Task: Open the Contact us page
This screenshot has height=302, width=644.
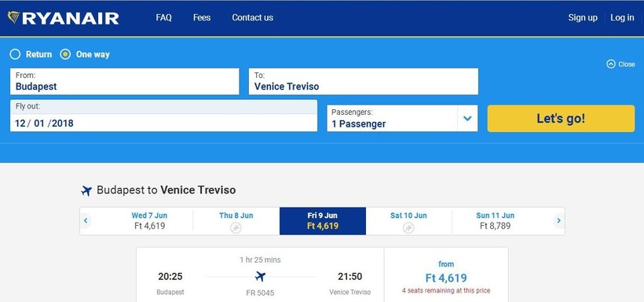Action: pos(253,17)
